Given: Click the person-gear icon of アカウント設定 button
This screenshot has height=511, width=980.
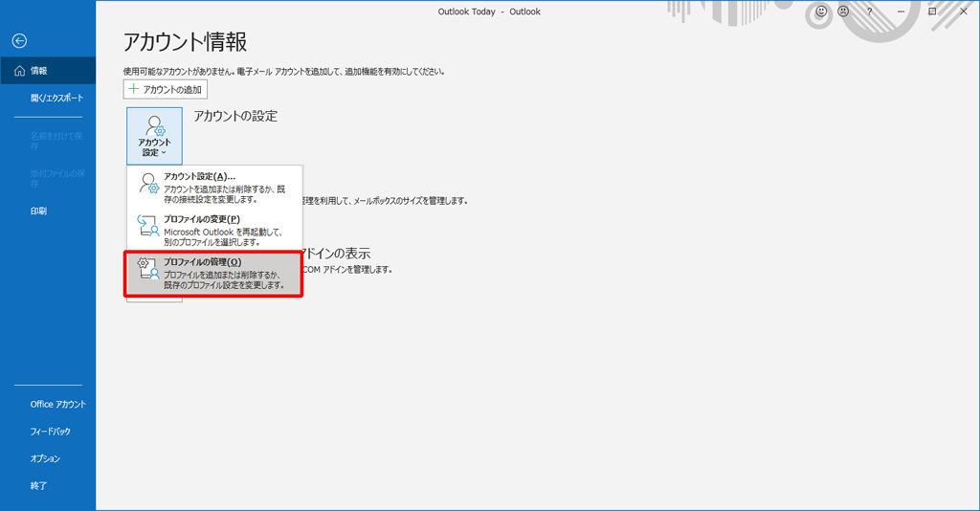Looking at the screenshot, I should [155, 125].
